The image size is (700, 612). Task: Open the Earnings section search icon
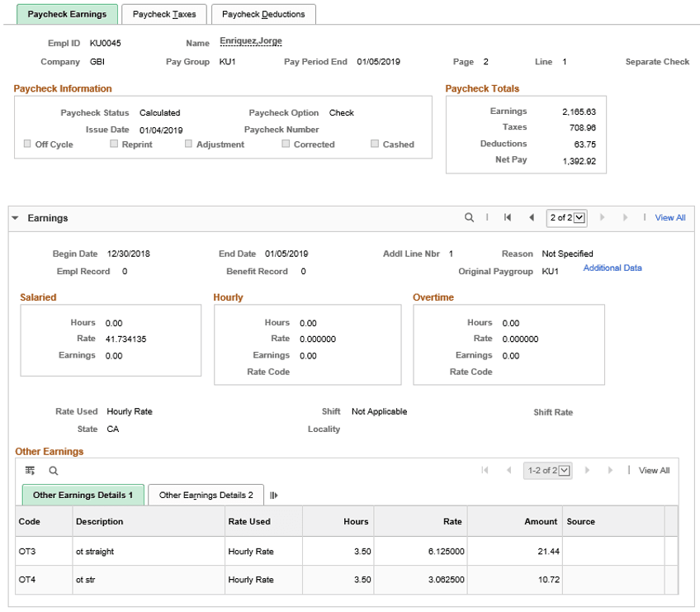[471, 217]
